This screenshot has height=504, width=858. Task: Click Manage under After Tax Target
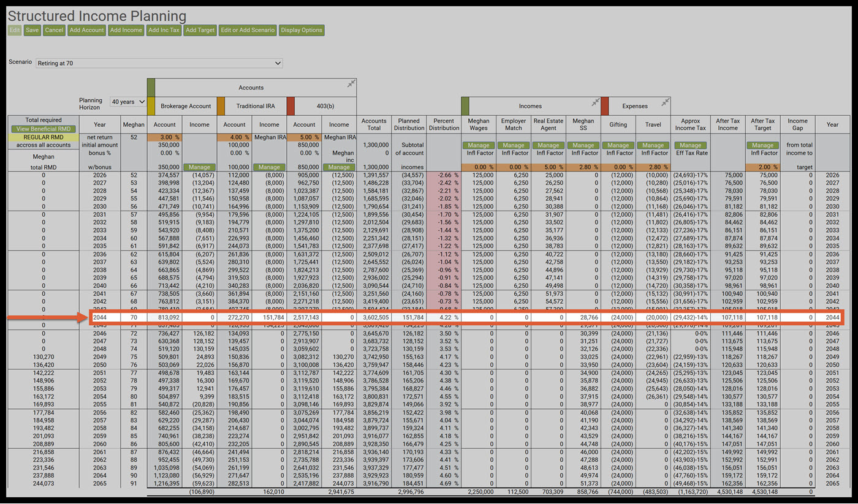pos(762,146)
